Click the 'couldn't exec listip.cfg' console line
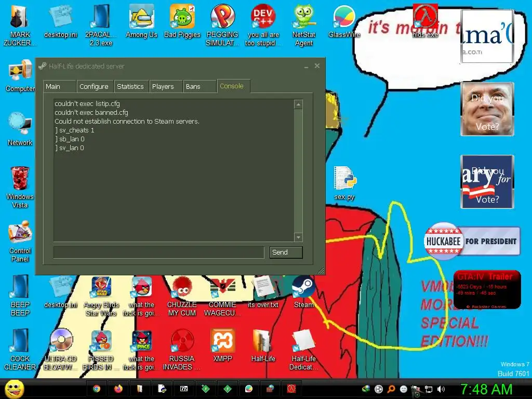 click(x=87, y=104)
